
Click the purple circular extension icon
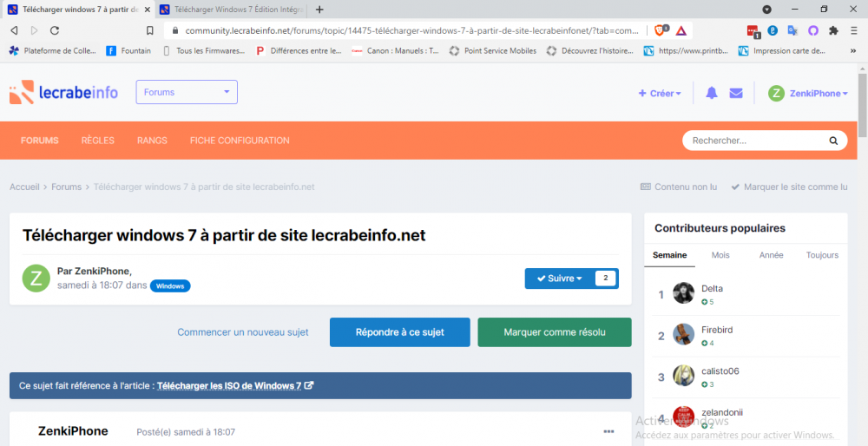(813, 30)
